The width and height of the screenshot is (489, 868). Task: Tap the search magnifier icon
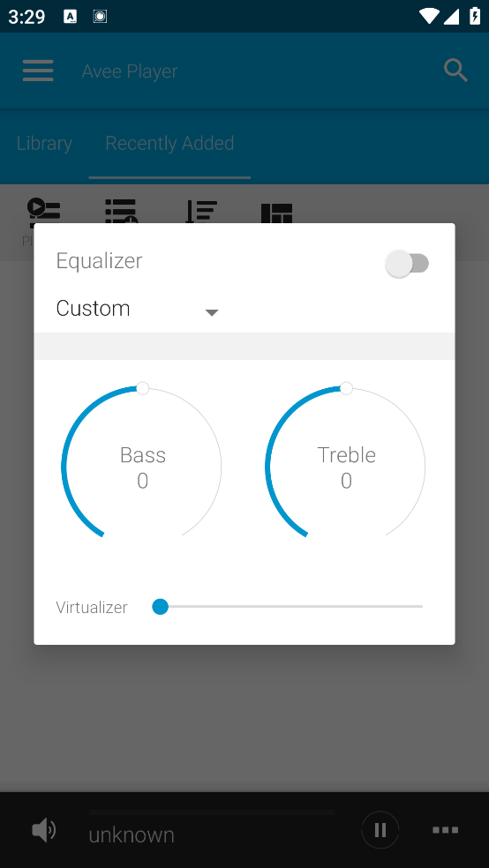tap(455, 71)
